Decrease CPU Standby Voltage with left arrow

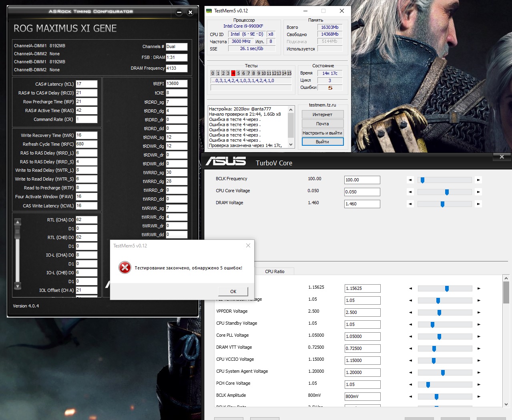410,324
